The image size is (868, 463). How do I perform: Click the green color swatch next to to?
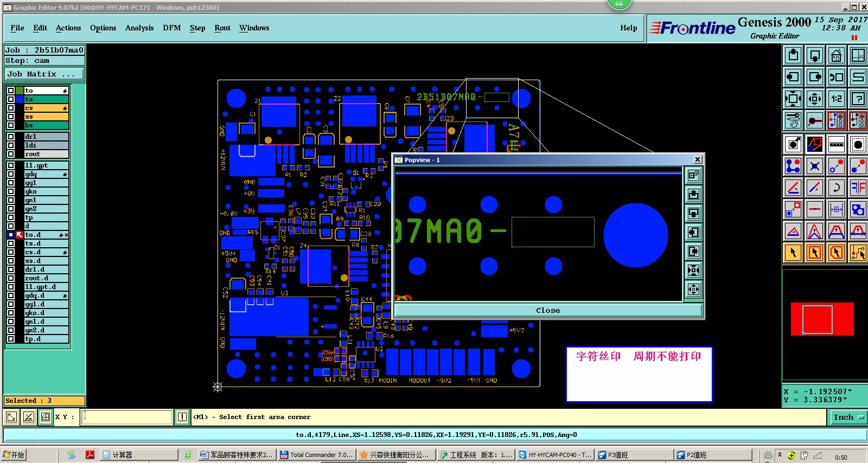[x=20, y=91]
